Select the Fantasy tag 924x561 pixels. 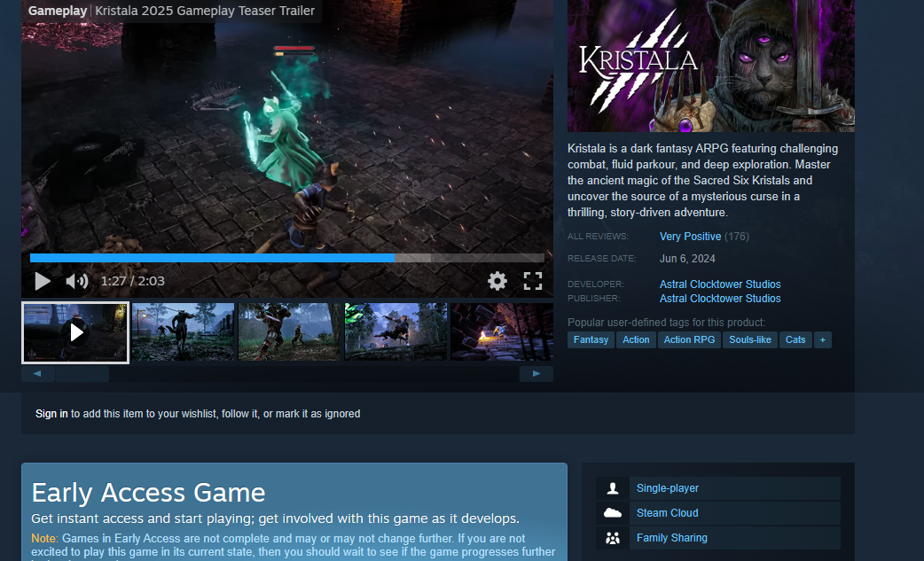click(591, 339)
